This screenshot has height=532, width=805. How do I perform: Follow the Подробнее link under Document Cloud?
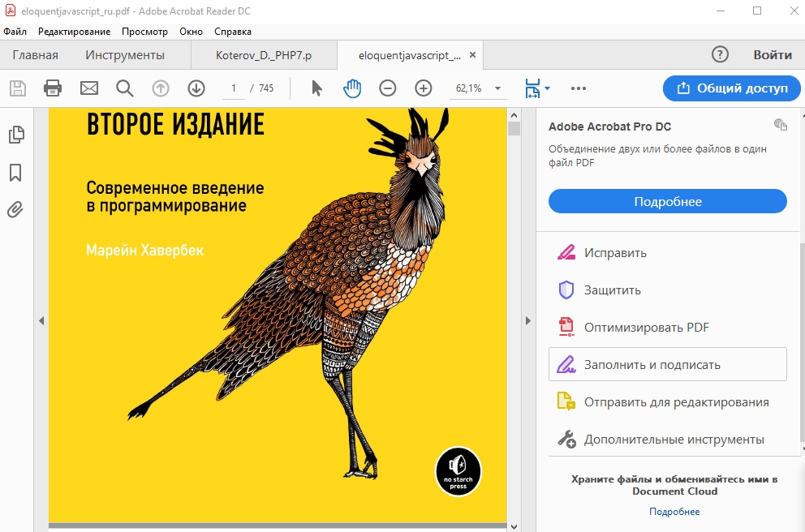674,512
